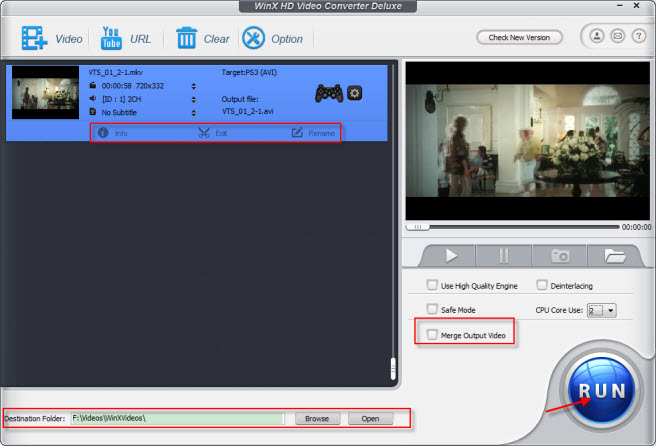Play the preview video
The height and width of the screenshot is (446, 656).
click(x=451, y=256)
